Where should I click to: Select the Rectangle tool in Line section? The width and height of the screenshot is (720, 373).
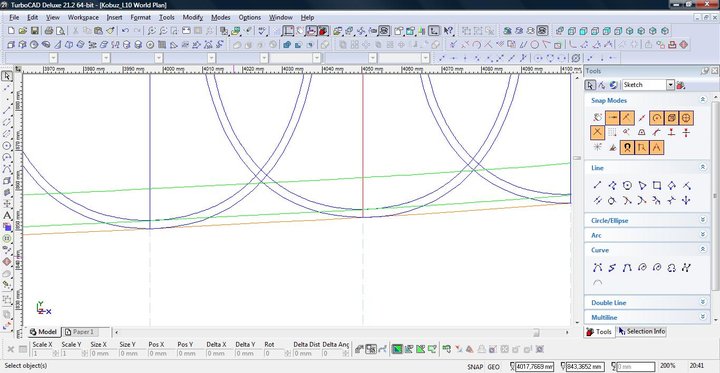pyautogui.click(x=657, y=185)
